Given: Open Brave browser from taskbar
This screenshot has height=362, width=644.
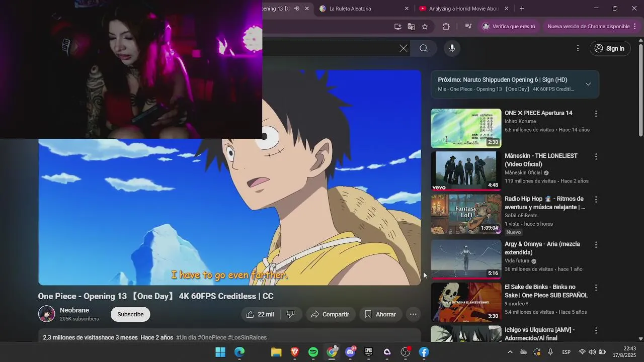Looking at the screenshot, I should 295,352.
